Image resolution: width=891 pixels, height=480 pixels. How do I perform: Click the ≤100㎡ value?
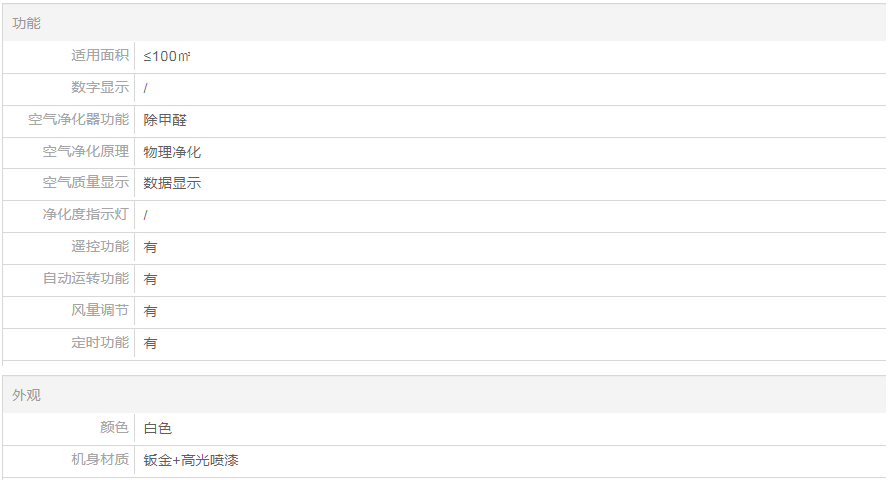click(167, 56)
